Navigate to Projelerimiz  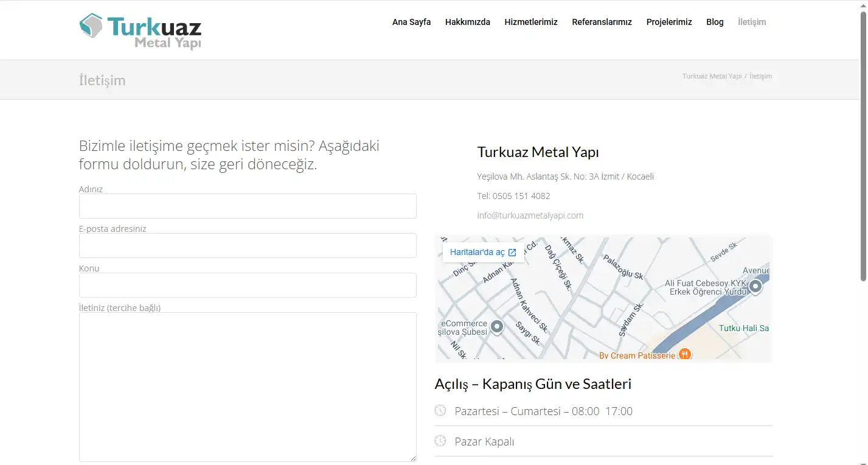(x=669, y=22)
